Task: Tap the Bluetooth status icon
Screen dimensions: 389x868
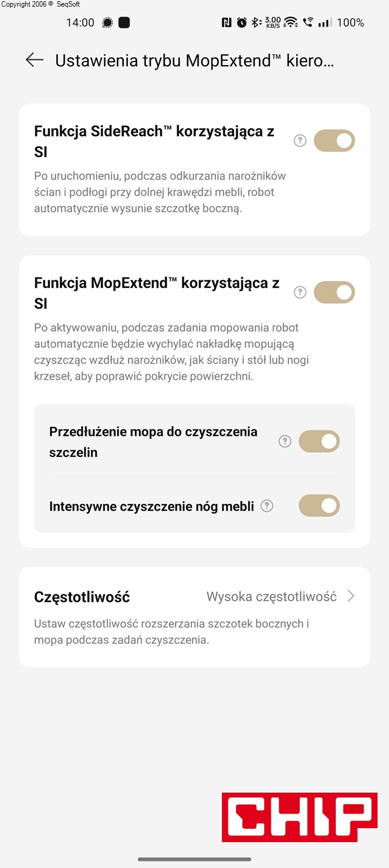Action: 256,23
